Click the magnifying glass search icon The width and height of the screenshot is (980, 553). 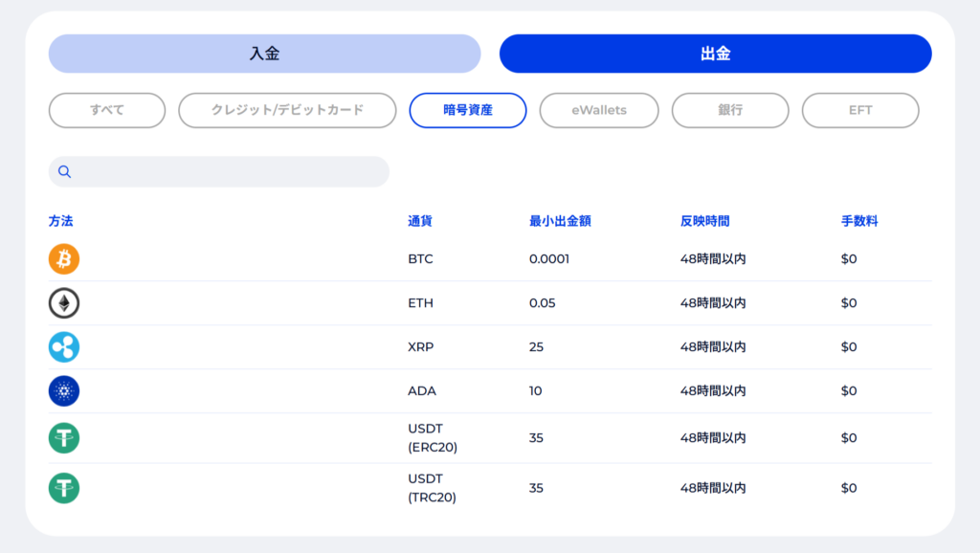click(x=65, y=172)
